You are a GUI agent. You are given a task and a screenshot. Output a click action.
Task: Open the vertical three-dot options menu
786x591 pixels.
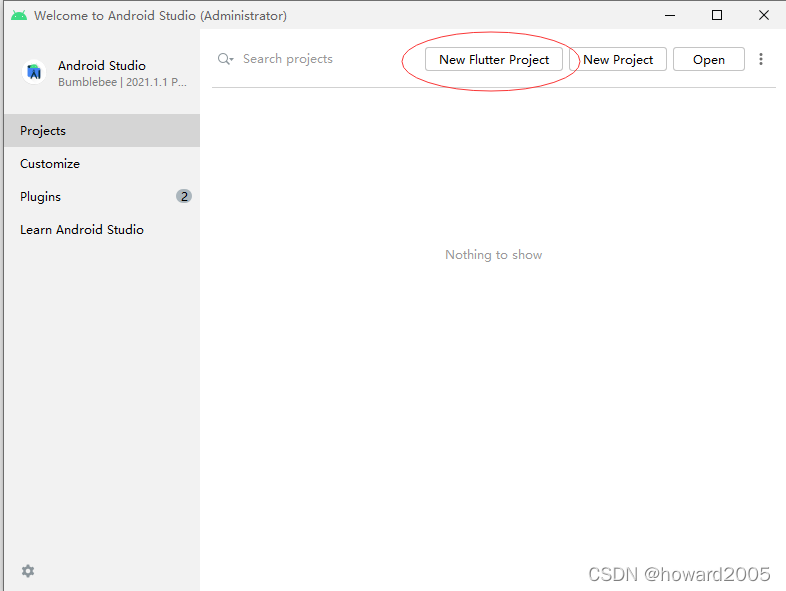tap(761, 59)
